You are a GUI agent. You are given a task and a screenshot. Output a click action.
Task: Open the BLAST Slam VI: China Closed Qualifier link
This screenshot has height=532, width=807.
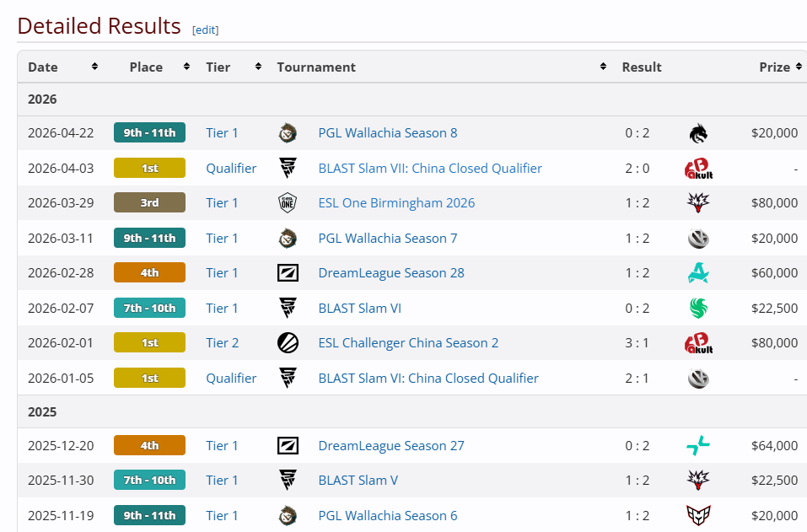pyautogui.click(x=428, y=379)
